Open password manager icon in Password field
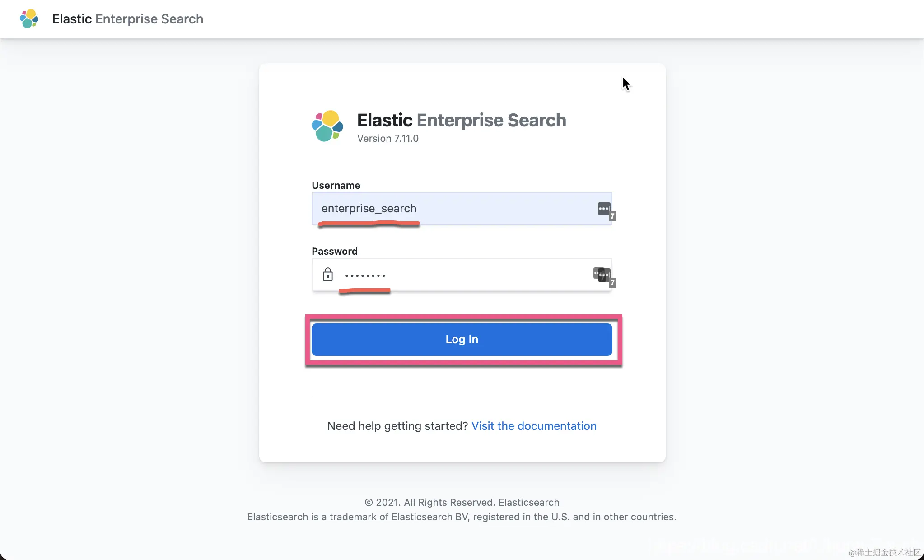The image size is (924, 560). (x=602, y=274)
